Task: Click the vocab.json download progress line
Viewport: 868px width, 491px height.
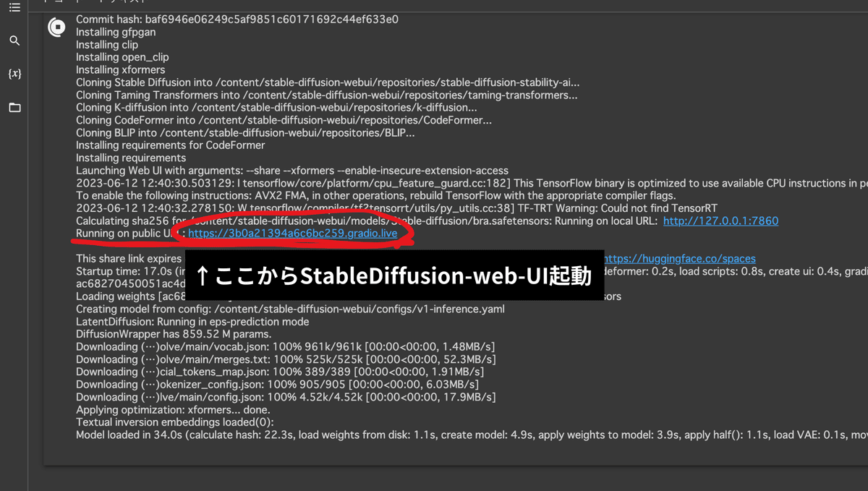Action: pyautogui.click(x=286, y=346)
